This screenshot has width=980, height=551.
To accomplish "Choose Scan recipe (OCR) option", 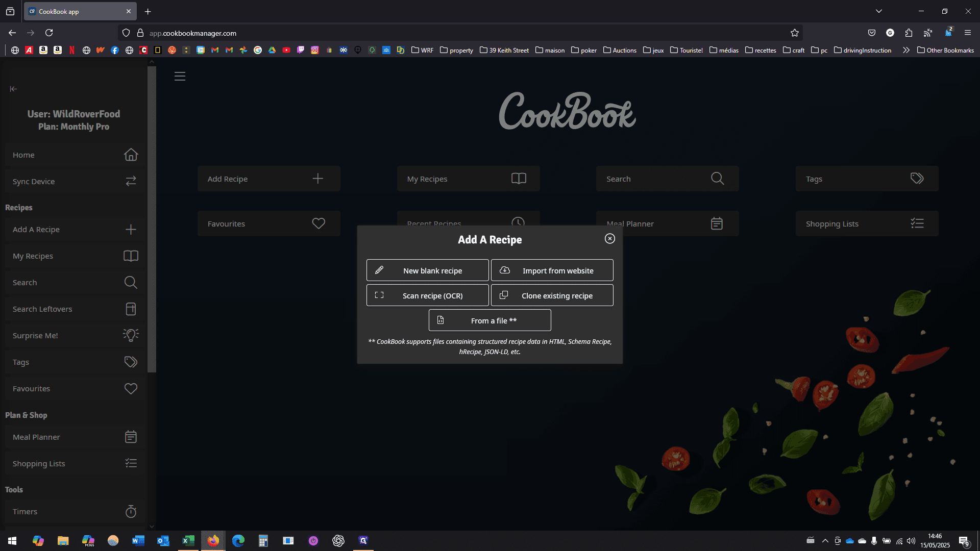I will 428,295.
